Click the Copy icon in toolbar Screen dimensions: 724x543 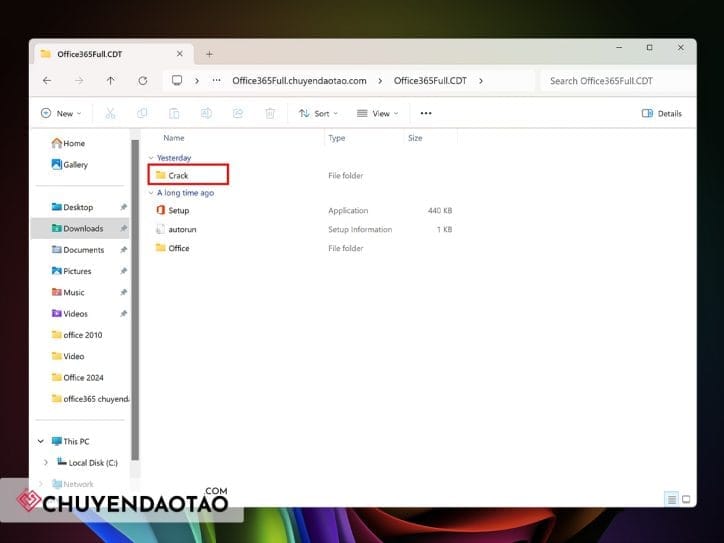tap(142, 113)
